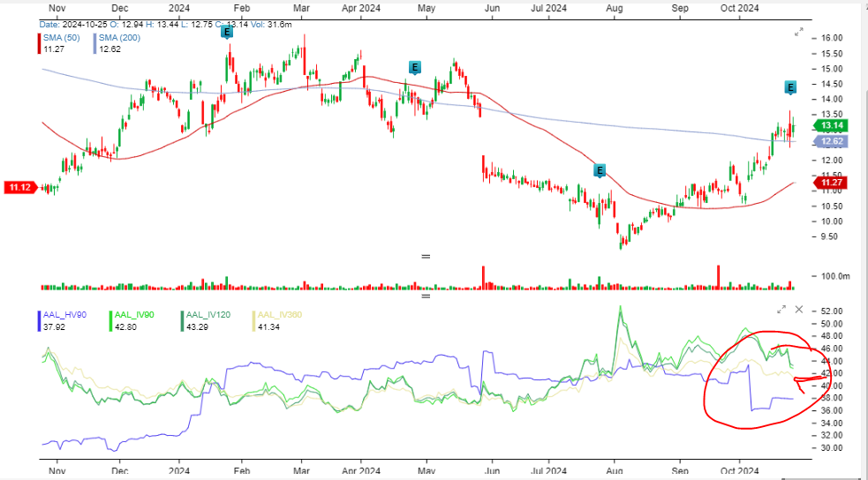Viewport: 868px width, 480px height.
Task: Click the earnings E marker near late April
Action: pyautogui.click(x=415, y=68)
